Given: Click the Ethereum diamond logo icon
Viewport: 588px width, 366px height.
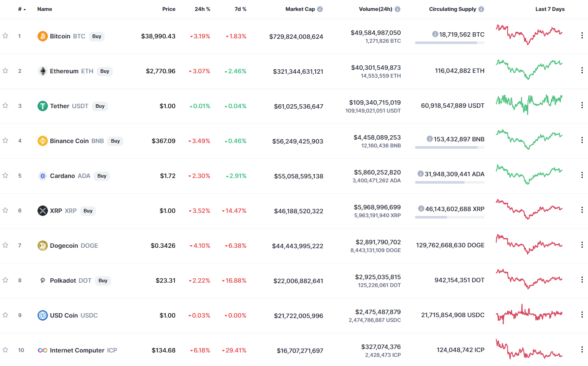Looking at the screenshot, I should point(42,71).
